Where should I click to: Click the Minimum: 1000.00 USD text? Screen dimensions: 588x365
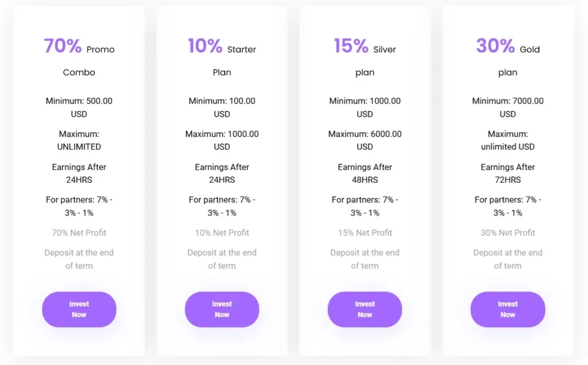click(365, 107)
